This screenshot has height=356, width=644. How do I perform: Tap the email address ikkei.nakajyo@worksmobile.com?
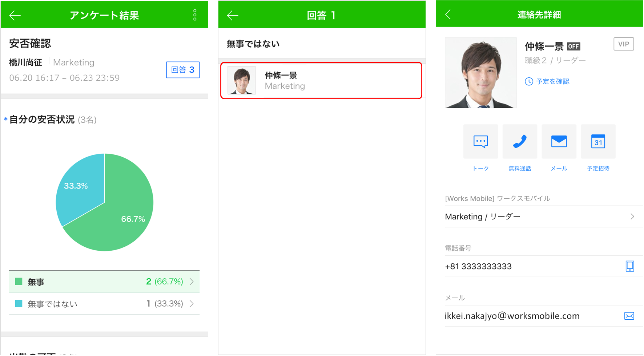(x=512, y=316)
